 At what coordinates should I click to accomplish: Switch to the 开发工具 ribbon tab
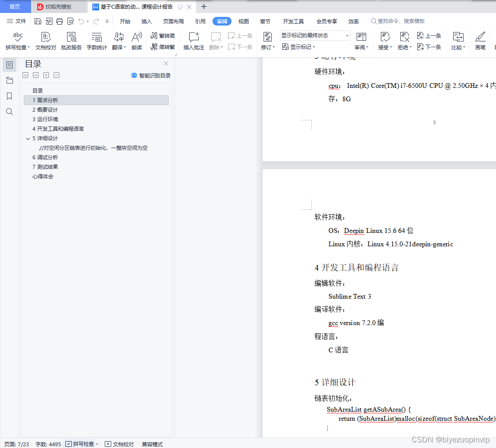click(293, 21)
